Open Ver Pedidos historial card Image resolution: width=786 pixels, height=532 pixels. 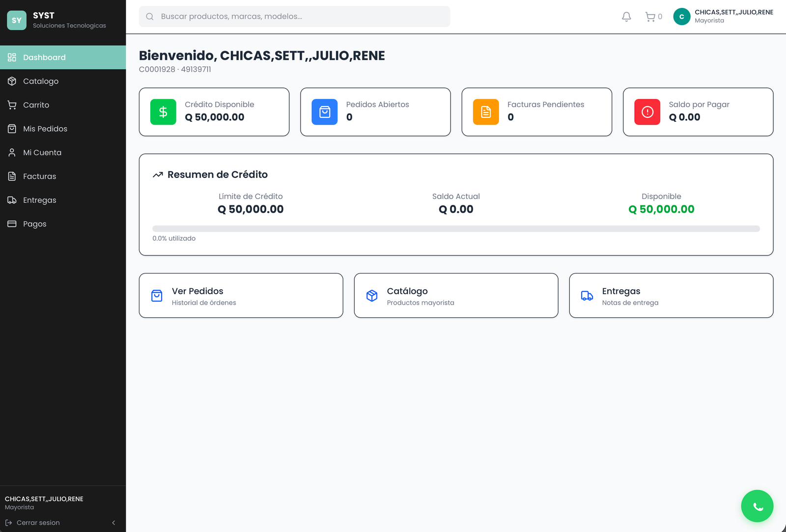click(241, 295)
